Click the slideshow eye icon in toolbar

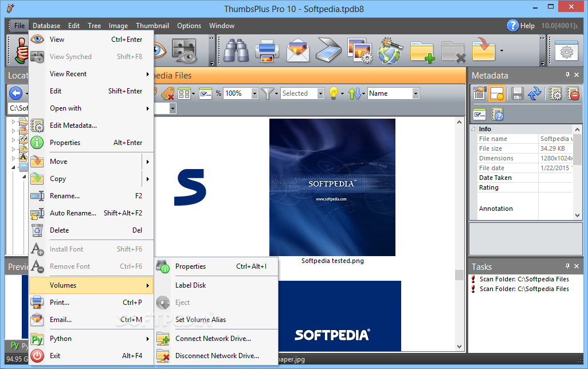(184, 50)
